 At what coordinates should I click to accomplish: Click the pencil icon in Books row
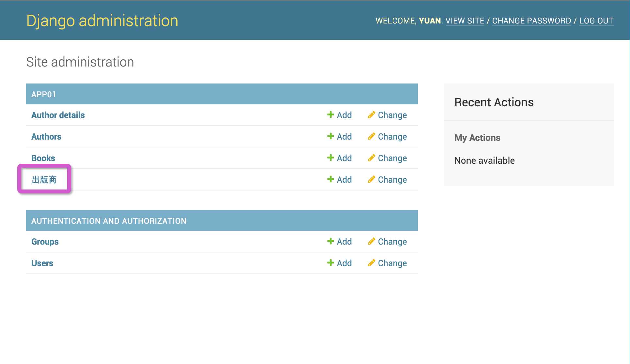pyautogui.click(x=371, y=158)
